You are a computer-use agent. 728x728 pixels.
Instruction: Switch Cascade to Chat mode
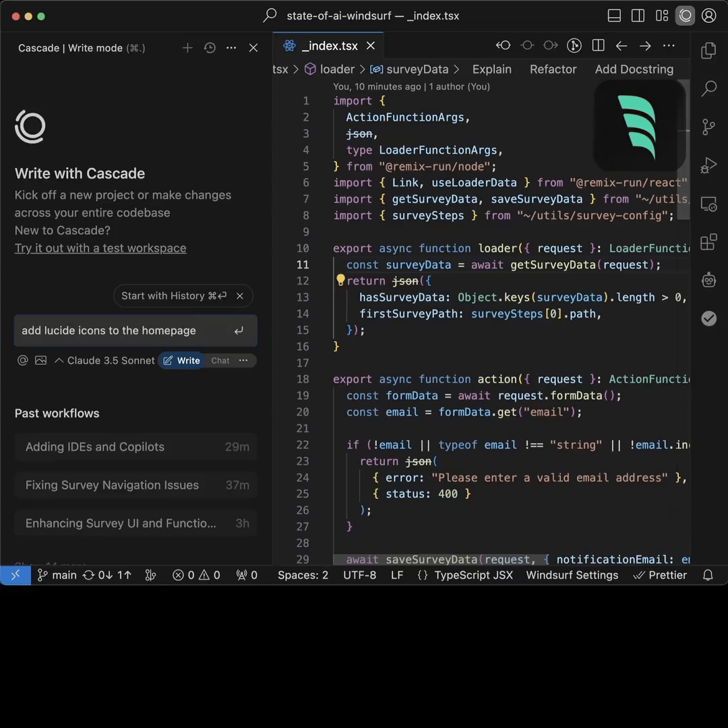click(x=220, y=361)
